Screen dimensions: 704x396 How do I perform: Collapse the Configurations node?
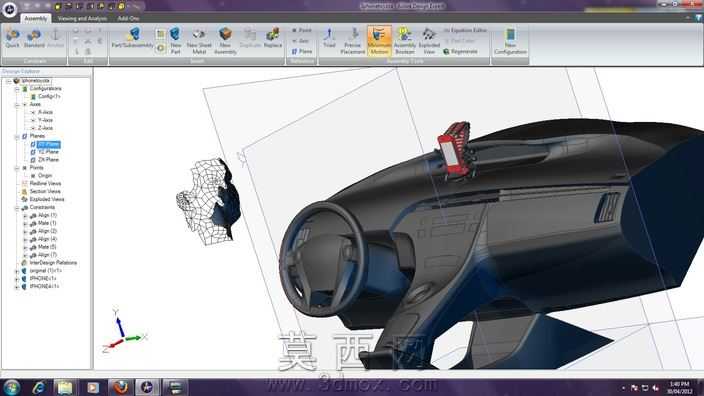pyautogui.click(x=17, y=89)
